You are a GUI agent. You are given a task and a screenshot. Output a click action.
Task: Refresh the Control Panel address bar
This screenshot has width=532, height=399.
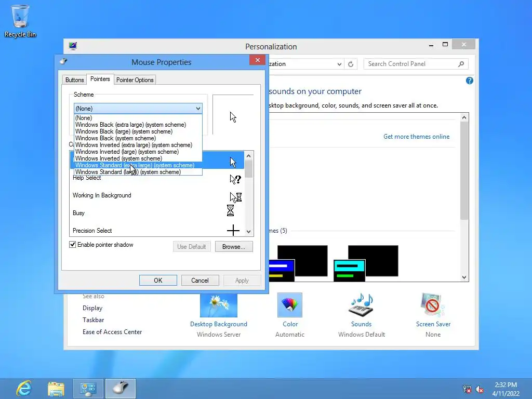(351, 64)
